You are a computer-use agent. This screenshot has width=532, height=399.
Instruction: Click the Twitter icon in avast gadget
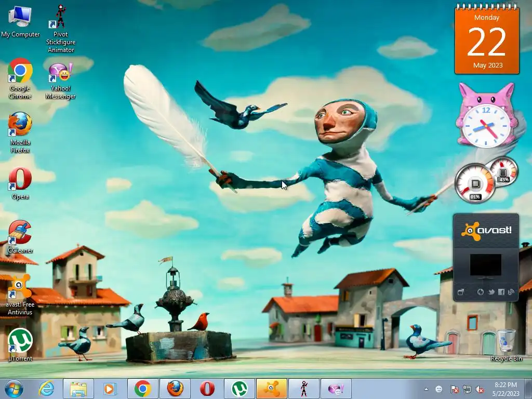point(491,292)
